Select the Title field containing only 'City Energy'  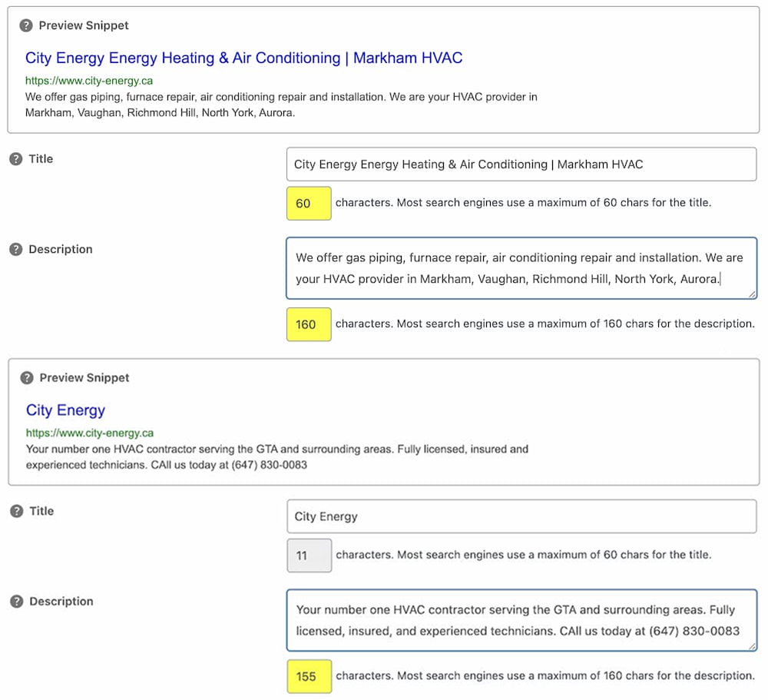(x=521, y=516)
